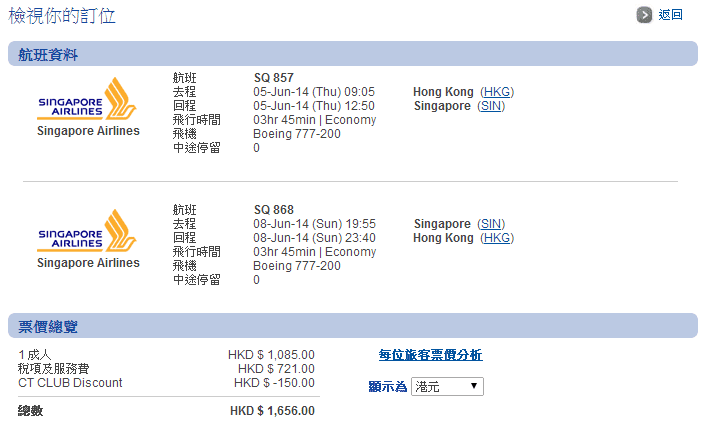Click Singapore Airlines logo for flight SQ 868
Viewport: 701px width, 426px height.
(x=89, y=233)
